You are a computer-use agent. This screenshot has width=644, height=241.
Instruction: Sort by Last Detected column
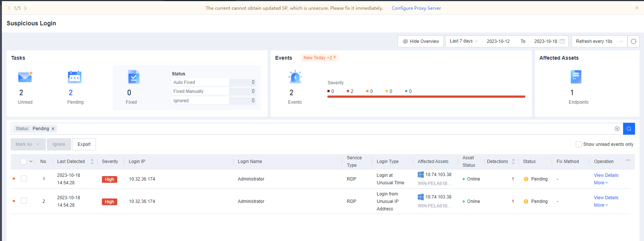pyautogui.click(x=92, y=162)
